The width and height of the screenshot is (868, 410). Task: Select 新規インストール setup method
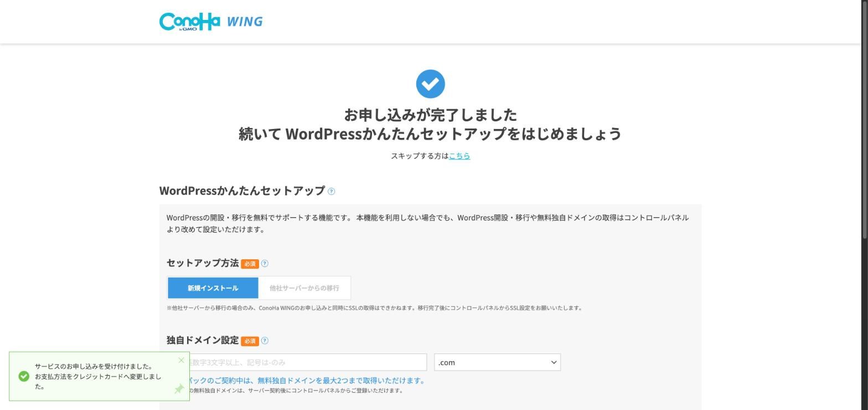point(213,288)
